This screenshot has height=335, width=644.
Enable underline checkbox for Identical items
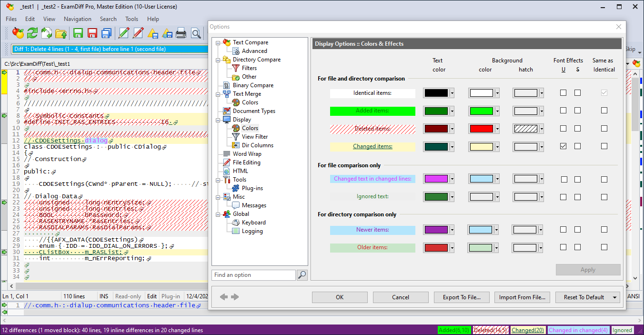(563, 93)
